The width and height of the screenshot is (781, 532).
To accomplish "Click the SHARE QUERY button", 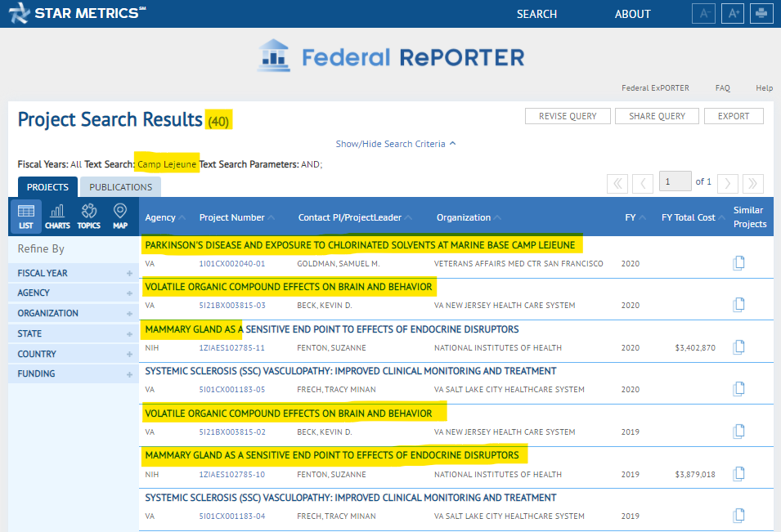I will click(x=657, y=116).
